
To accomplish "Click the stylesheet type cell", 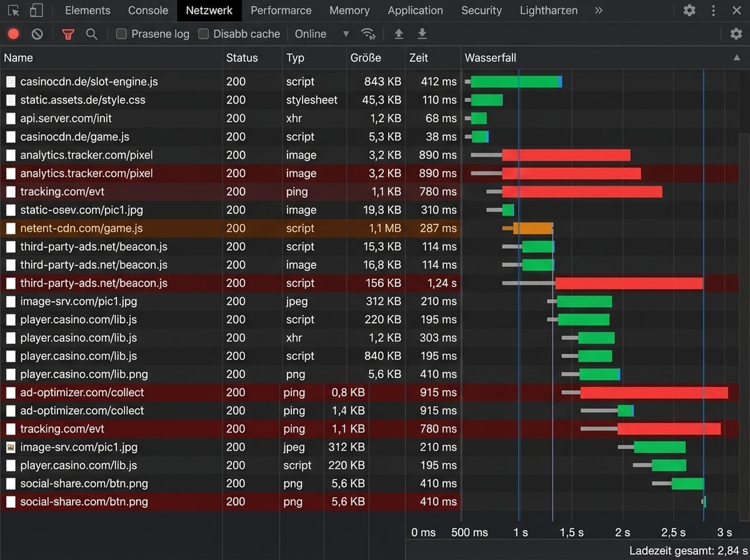I will (x=312, y=100).
